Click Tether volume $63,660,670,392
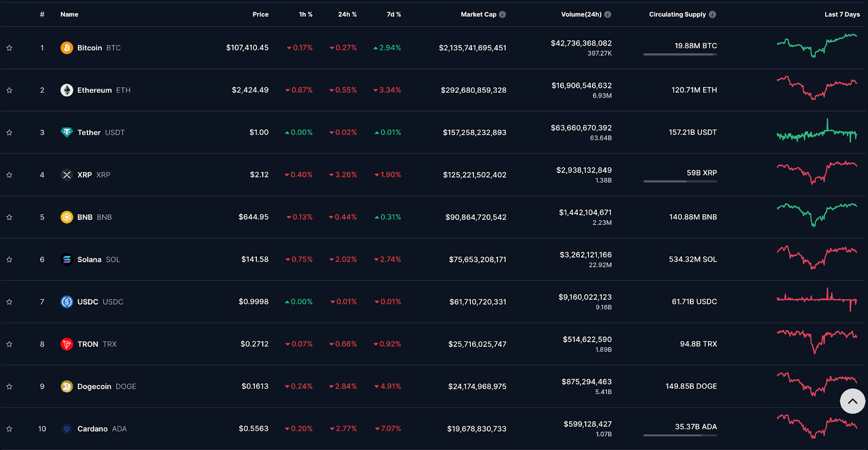Screen dimensions: 868x450 [581, 128]
